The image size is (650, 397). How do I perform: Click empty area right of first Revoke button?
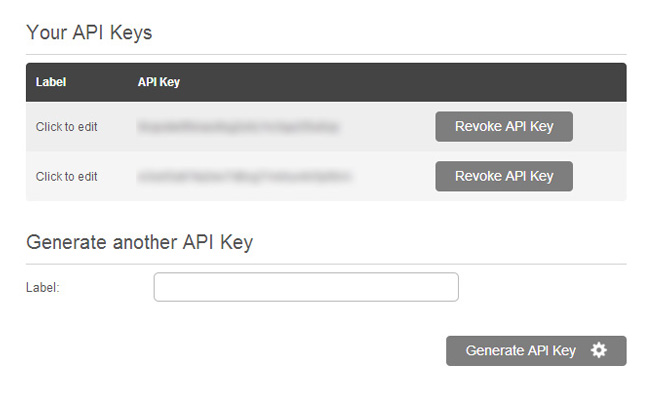[599, 126]
